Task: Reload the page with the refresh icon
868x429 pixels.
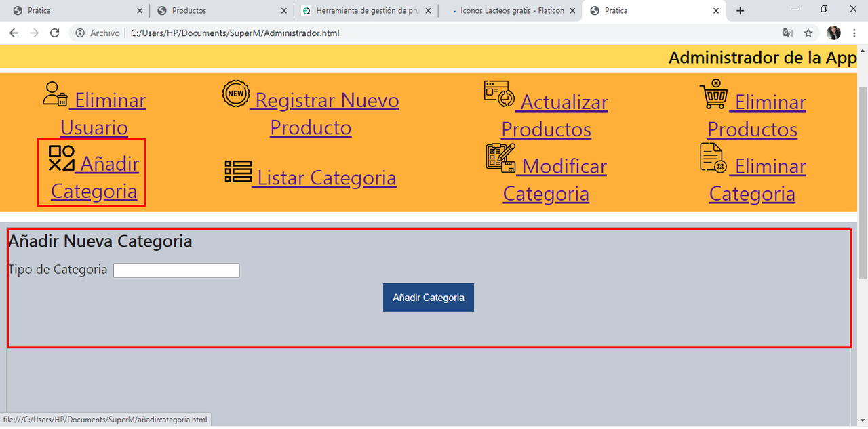Action: tap(55, 33)
